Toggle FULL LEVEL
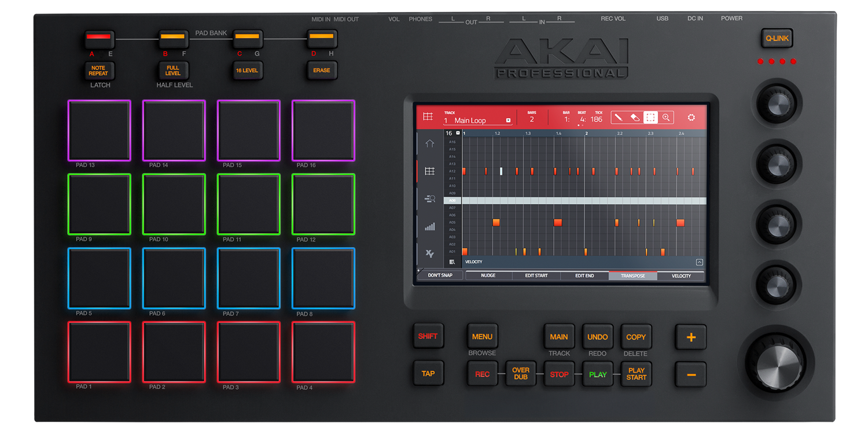Image resolution: width=868 pixels, height=434 pixels. point(173,71)
